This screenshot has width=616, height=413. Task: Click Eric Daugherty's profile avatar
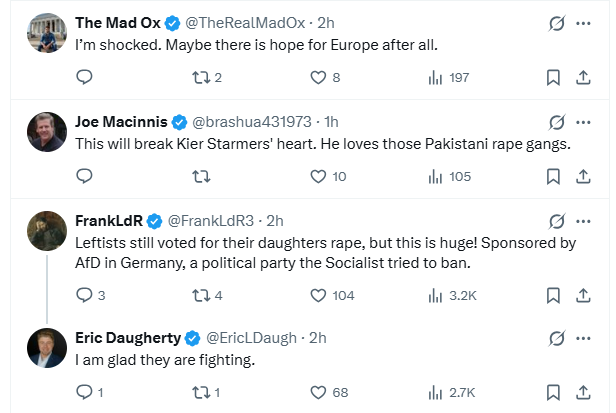click(46, 347)
